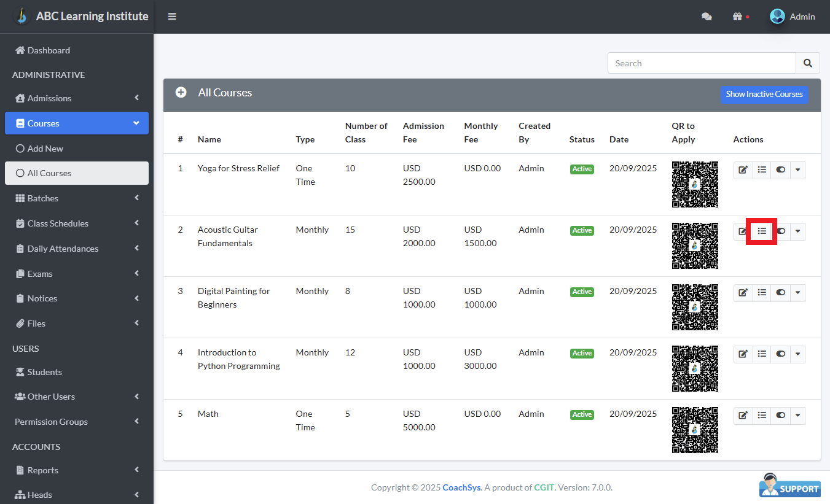830x504 pixels.
Task: Click the plus icon beside All Courses
Action: point(181,93)
